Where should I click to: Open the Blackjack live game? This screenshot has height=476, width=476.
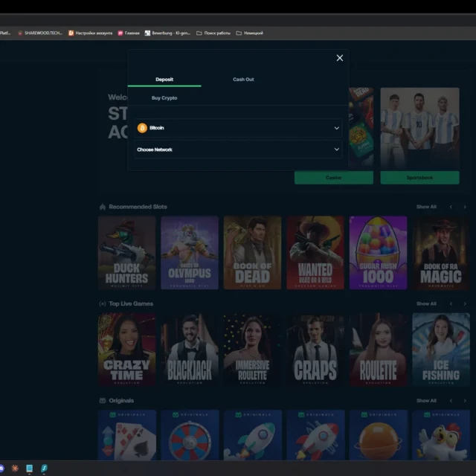coord(190,350)
